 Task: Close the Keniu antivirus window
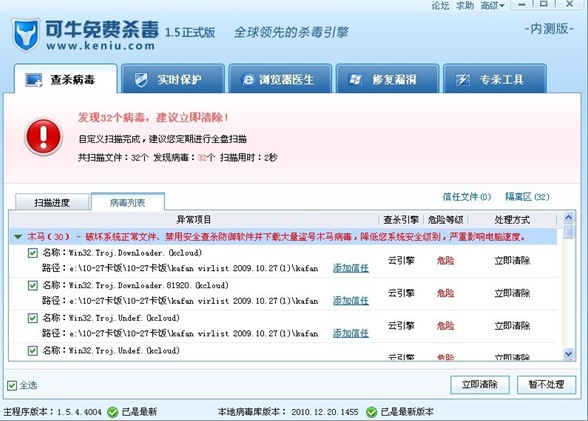(569, 4)
